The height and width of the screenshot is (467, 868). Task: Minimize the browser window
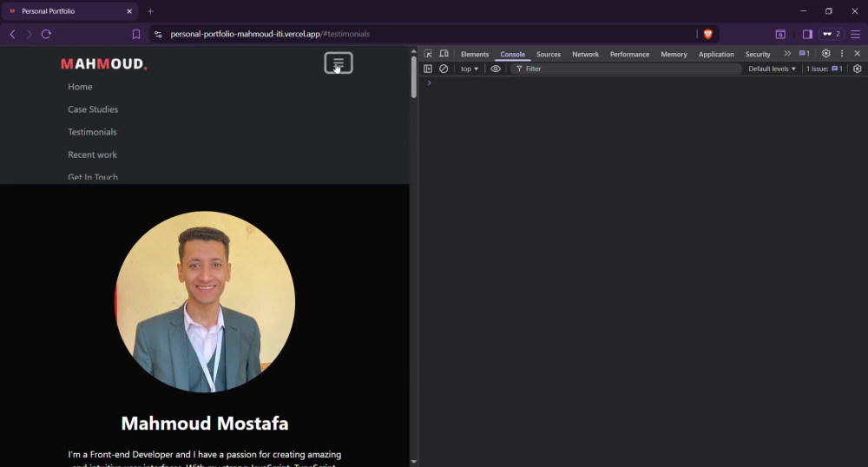click(x=804, y=11)
